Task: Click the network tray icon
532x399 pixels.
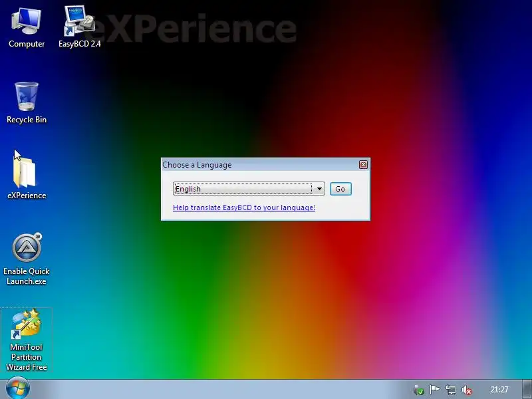Action: pyautogui.click(x=451, y=390)
